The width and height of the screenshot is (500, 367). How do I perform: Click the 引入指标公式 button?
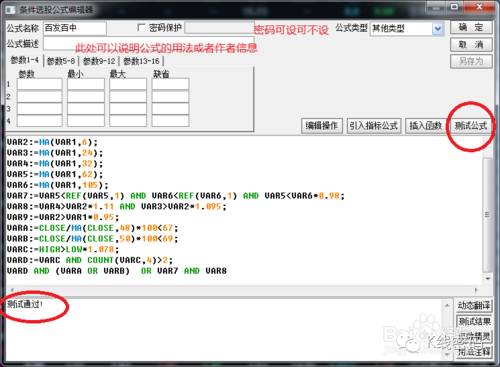click(x=374, y=126)
